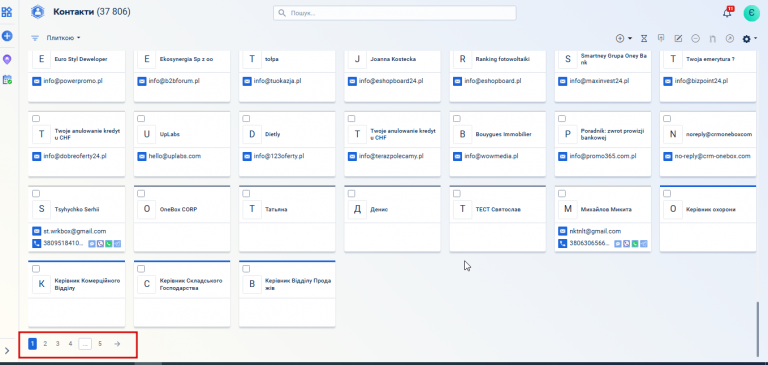Open the ТЕСТ Святослав contact

click(498, 209)
